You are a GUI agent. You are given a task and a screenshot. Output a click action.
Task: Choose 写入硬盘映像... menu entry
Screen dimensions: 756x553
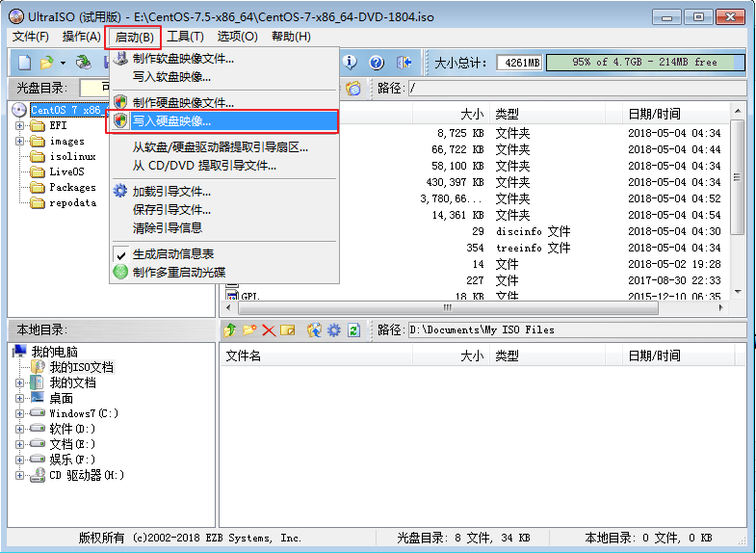coord(223,121)
